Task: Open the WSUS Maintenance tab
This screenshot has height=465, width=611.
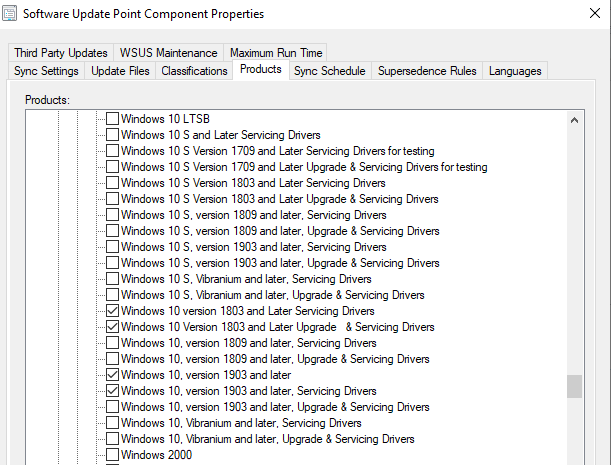Action: tap(168, 53)
